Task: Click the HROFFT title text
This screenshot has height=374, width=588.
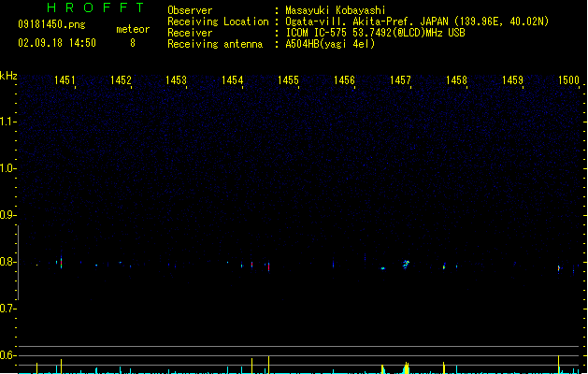Action: click(95, 7)
